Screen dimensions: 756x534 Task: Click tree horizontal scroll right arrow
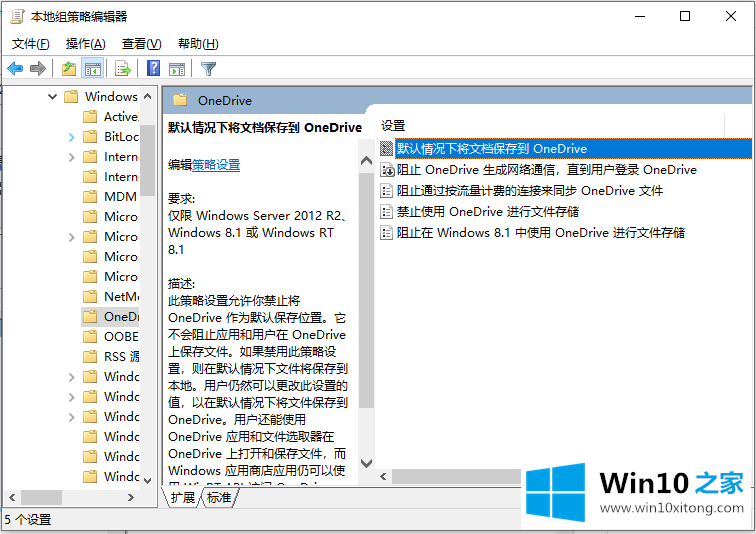tap(131, 497)
